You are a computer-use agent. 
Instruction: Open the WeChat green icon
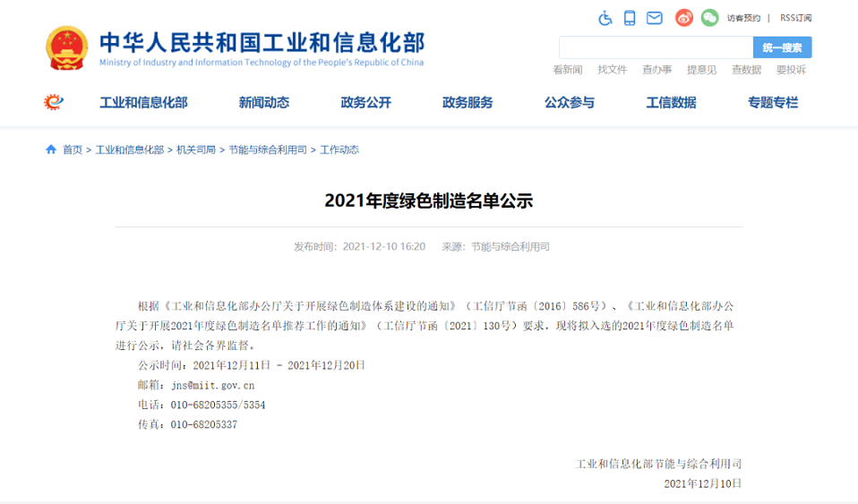(709, 18)
